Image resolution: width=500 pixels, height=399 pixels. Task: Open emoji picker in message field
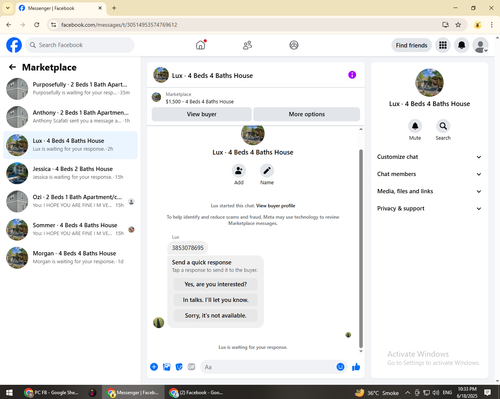340,367
